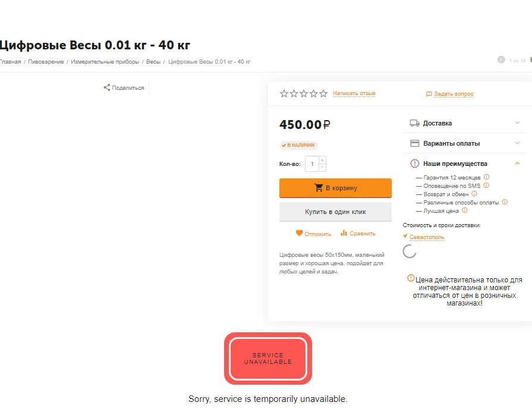Image resolution: width=532 pixels, height=415 pixels.
Task: Click the quantity input field
Action: 312,164
